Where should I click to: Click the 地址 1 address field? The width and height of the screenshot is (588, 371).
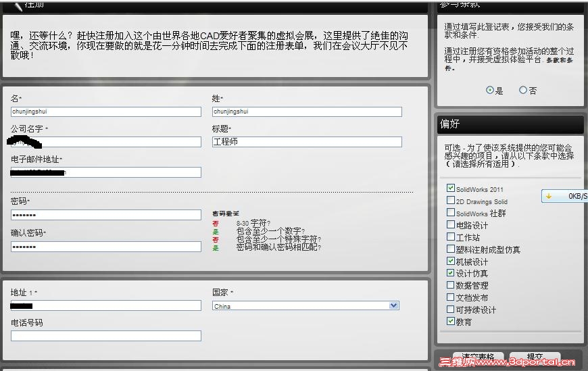coord(105,305)
